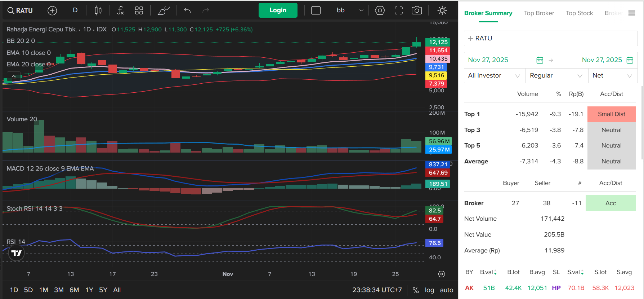Select the 1M time range

44,290
